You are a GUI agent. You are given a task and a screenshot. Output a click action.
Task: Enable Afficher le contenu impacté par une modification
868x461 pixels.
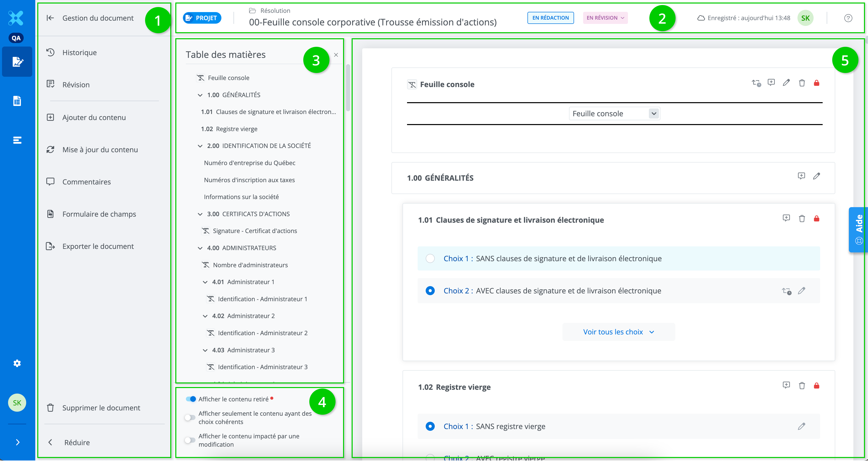pyautogui.click(x=190, y=440)
